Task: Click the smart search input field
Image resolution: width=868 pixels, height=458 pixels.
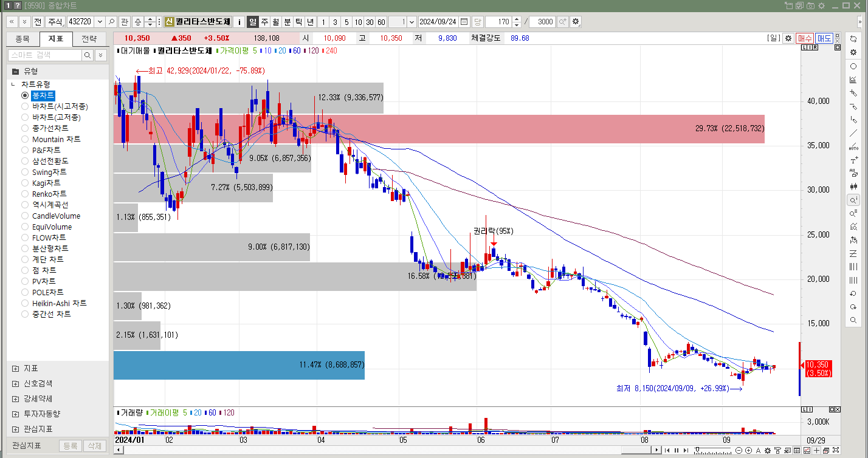Action: (44, 55)
